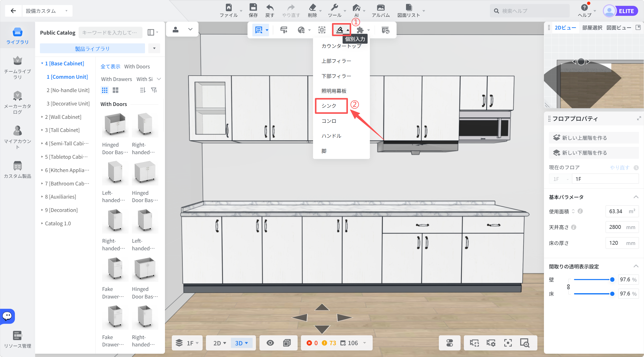Select コンロ from the dropdown menu
644x357 pixels.
329,121
